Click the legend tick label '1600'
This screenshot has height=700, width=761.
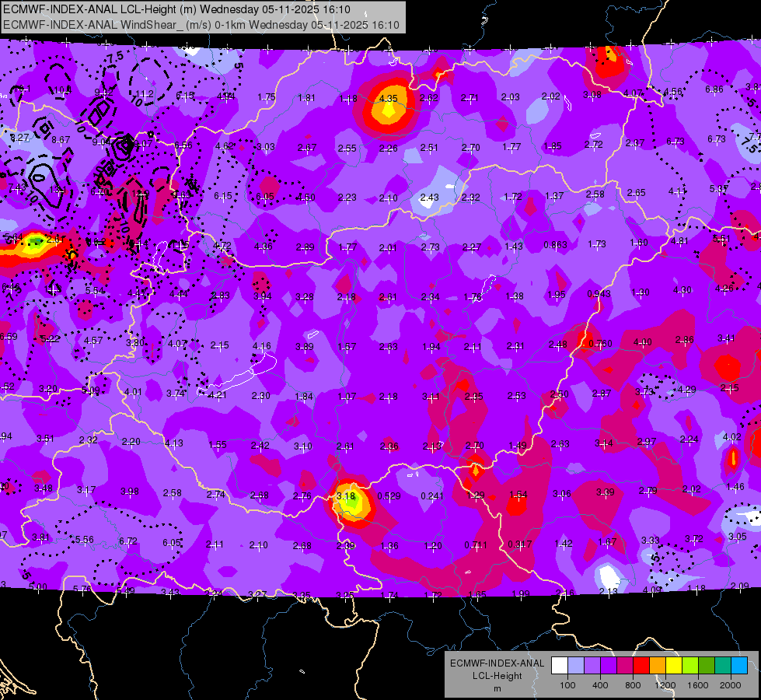[x=698, y=685]
